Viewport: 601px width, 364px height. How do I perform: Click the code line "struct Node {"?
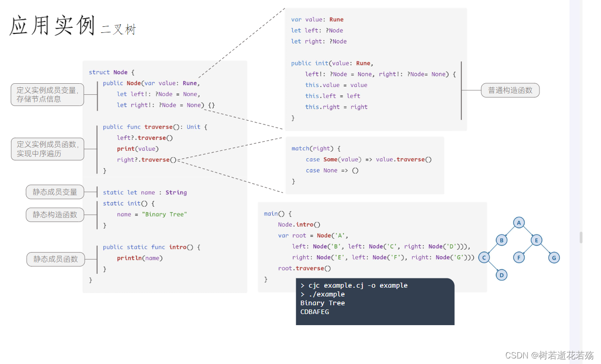pos(112,72)
